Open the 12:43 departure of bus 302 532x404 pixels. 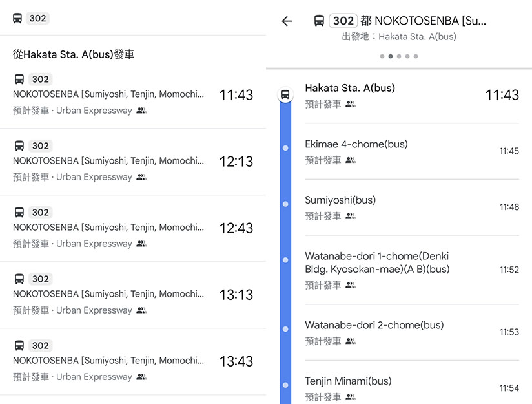pyautogui.click(x=133, y=228)
